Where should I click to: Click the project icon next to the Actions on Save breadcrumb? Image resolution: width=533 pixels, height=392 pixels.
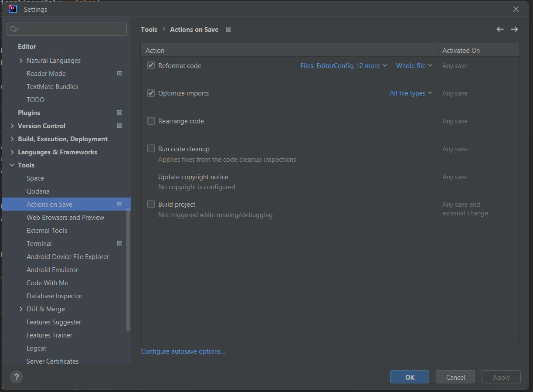(x=228, y=30)
